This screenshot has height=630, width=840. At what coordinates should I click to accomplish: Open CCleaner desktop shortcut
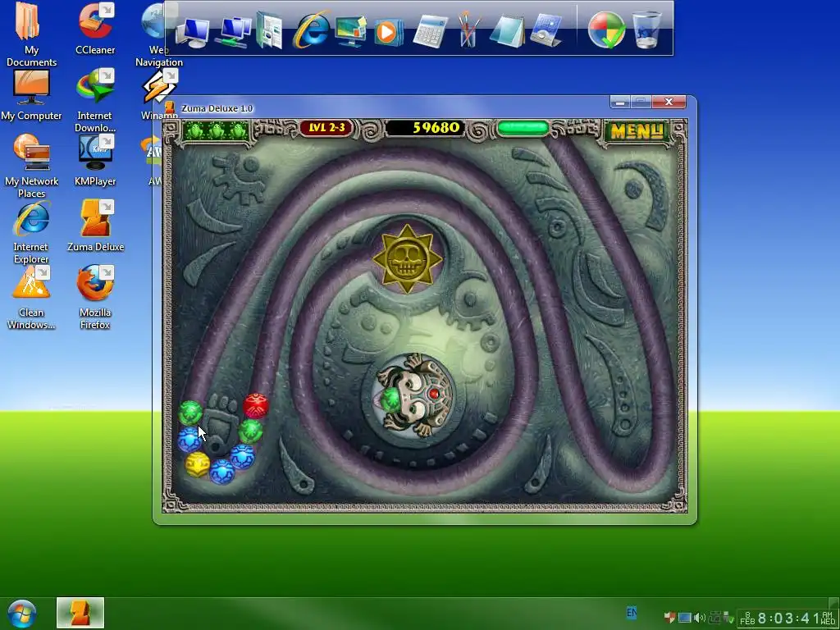(95, 29)
